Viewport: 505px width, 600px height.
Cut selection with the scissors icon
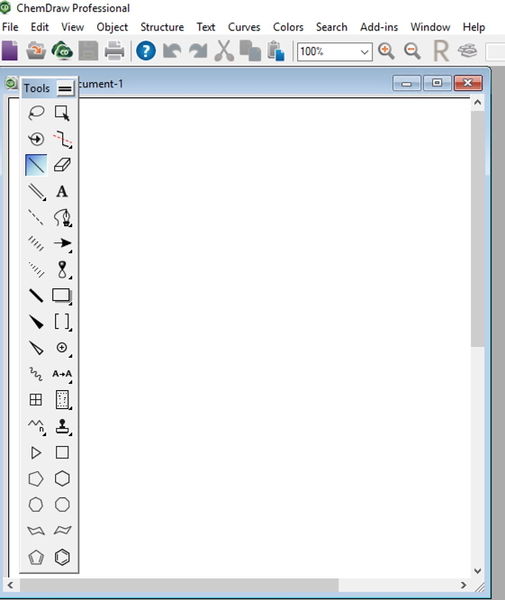coord(224,51)
